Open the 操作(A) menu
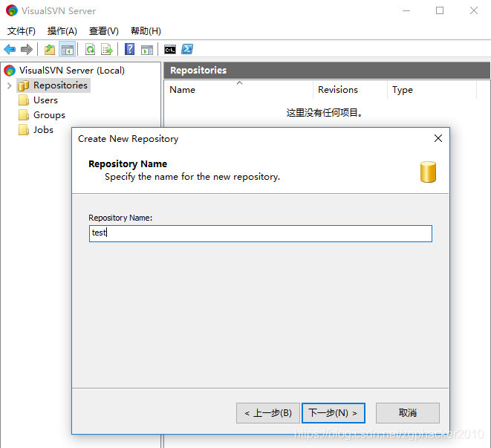The height and width of the screenshot is (448, 491). pos(62,31)
